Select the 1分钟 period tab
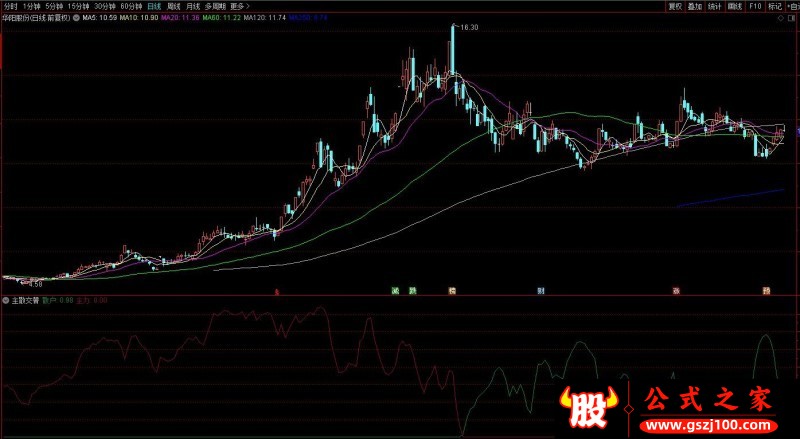Screen dimensions: 800x439 click(x=31, y=6)
